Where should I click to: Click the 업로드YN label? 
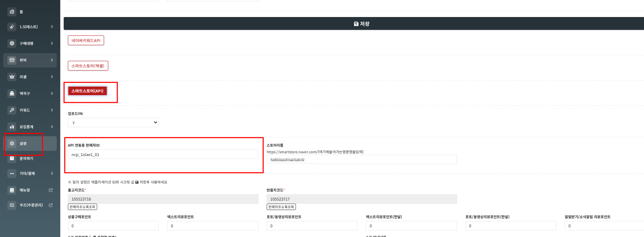pyautogui.click(x=75, y=114)
